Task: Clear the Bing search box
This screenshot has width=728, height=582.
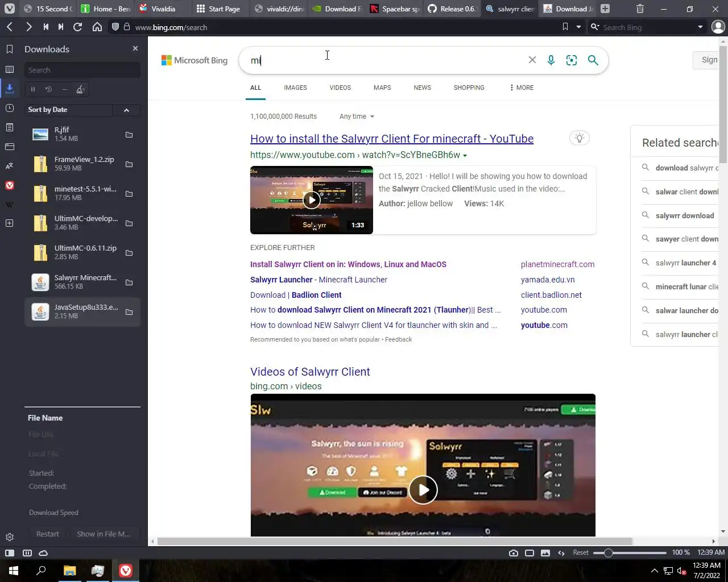Action: coord(532,60)
